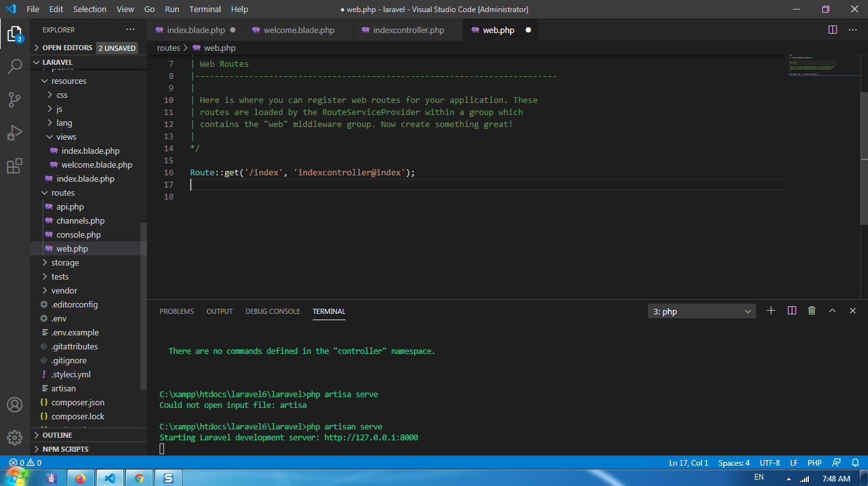The width and height of the screenshot is (868, 486).
Task: Change encoding via UTF-8 status item
Action: (769, 462)
